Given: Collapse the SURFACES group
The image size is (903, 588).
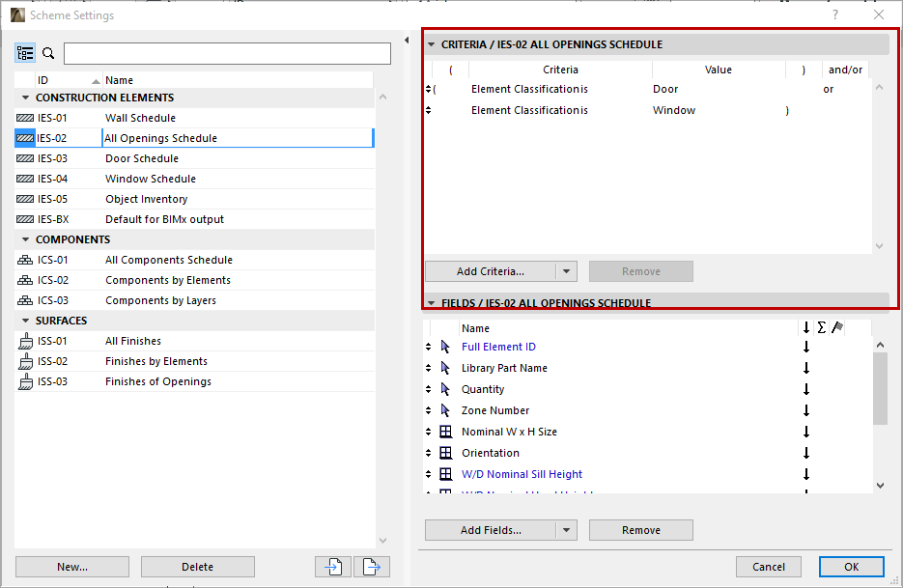Looking at the screenshot, I should (25, 321).
